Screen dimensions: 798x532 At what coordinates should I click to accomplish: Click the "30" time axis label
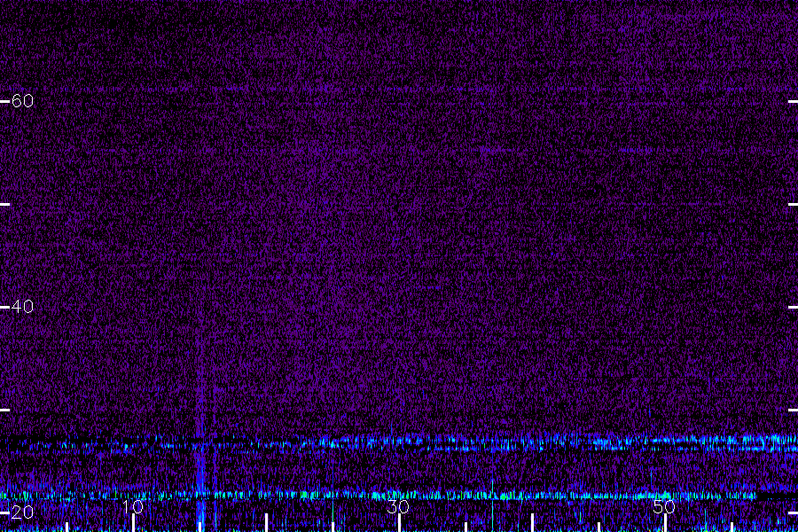pos(398,506)
